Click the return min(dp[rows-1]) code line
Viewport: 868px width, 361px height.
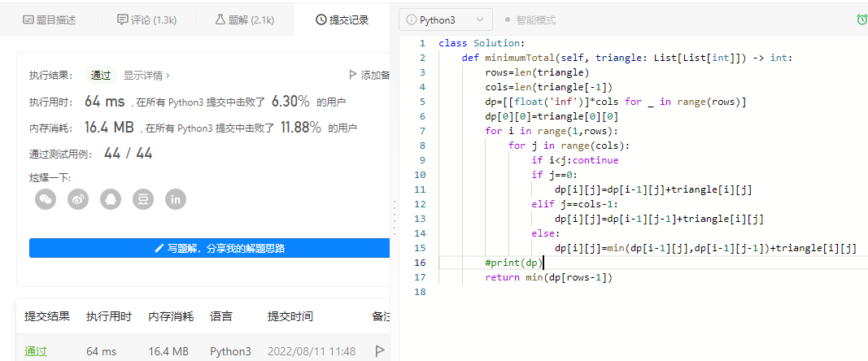tap(548, 277)
